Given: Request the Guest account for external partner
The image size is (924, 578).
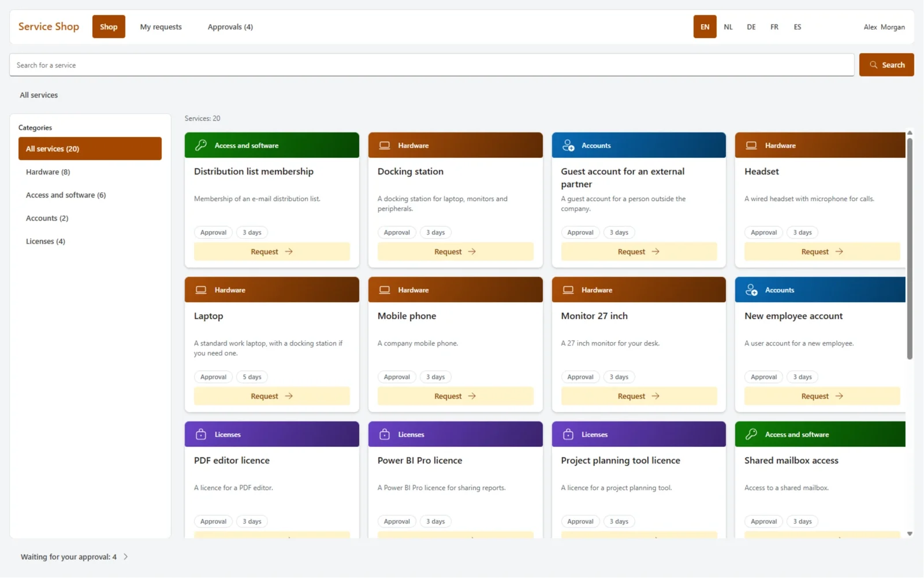Looking at the screenshot, I should [x=639, y=251].
